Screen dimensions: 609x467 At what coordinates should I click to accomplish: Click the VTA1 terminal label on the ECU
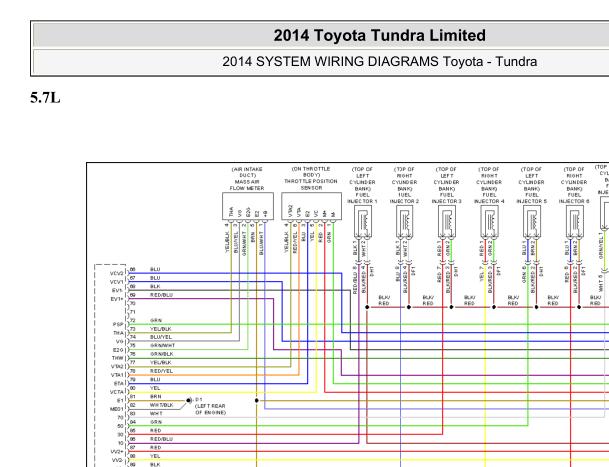click(117, 375)
